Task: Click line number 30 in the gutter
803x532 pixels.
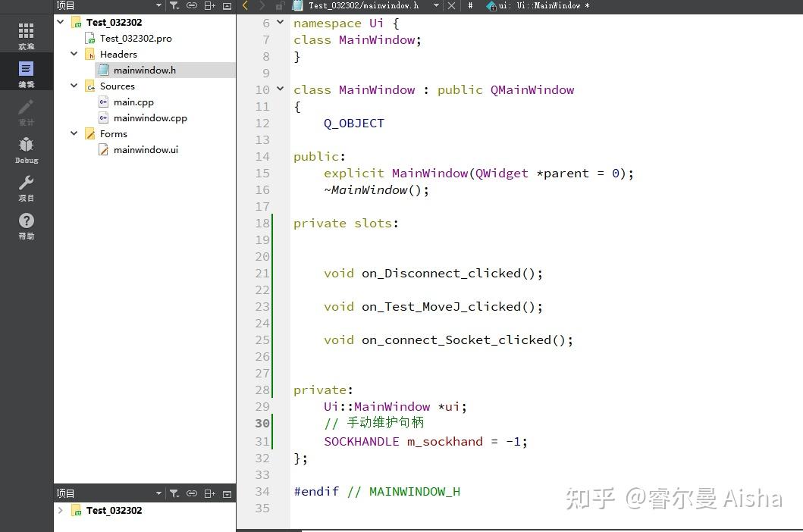Action: (x=262, y=424)
